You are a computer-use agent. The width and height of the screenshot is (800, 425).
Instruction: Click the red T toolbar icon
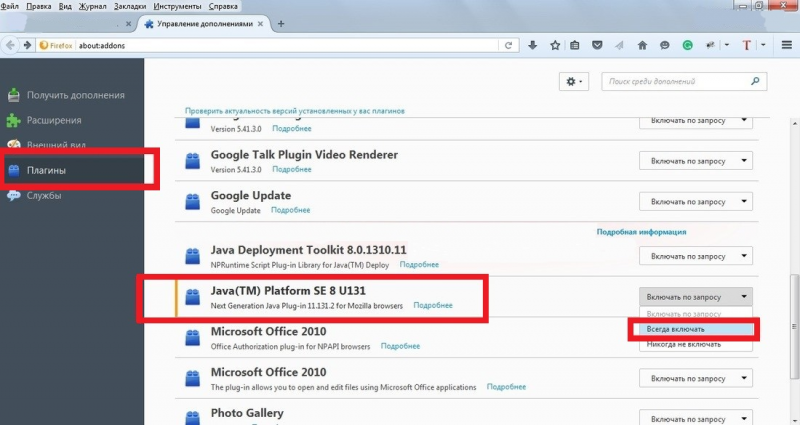[746, 45]
